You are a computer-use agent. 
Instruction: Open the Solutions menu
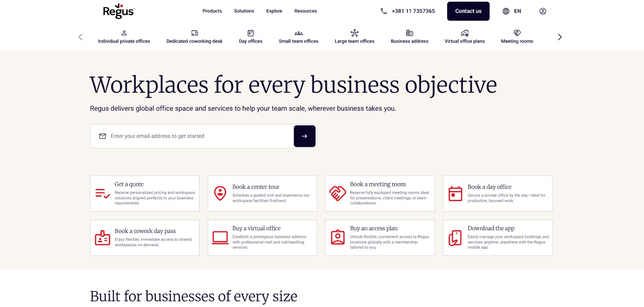[x=244, y=11]
